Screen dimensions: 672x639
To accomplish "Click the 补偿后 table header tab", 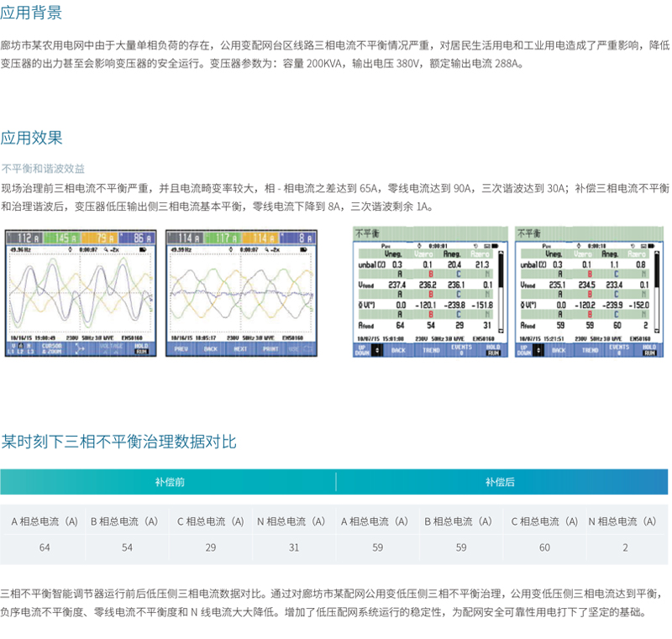I will [x=502, y=482].
